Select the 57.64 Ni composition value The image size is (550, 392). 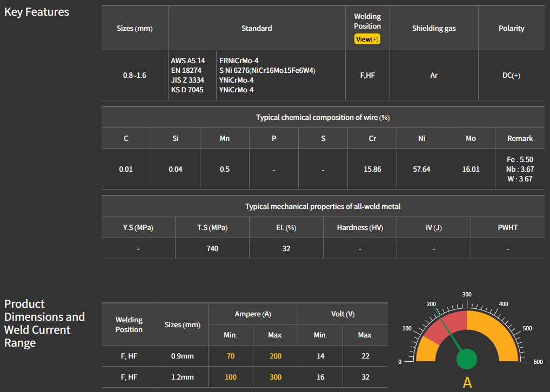coord(421,169)
